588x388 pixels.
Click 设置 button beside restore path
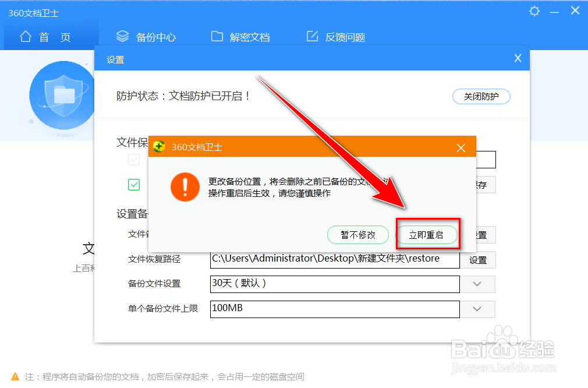pyautogui.click(x=478, y=260)
